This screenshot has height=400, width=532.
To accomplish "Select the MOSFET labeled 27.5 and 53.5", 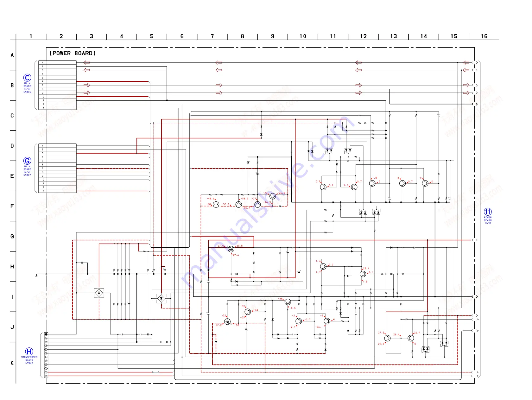I will (231, 249).
